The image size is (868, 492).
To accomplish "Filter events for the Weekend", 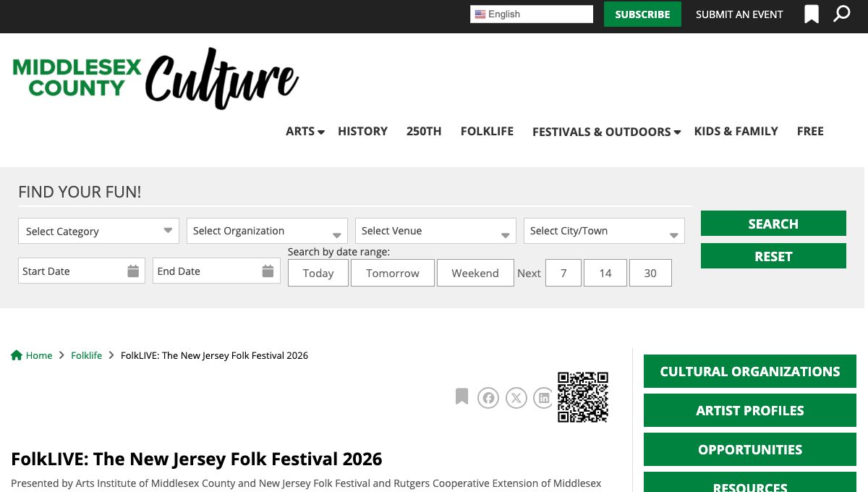I will (475, 273).
